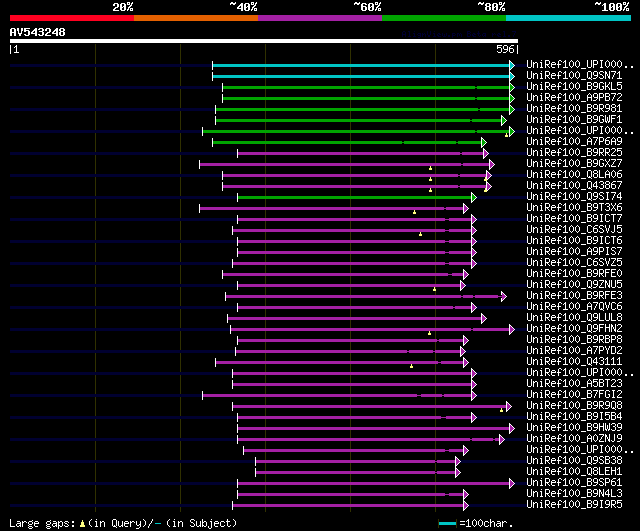Click the UniRef100_B9I9R5 label

574,505
